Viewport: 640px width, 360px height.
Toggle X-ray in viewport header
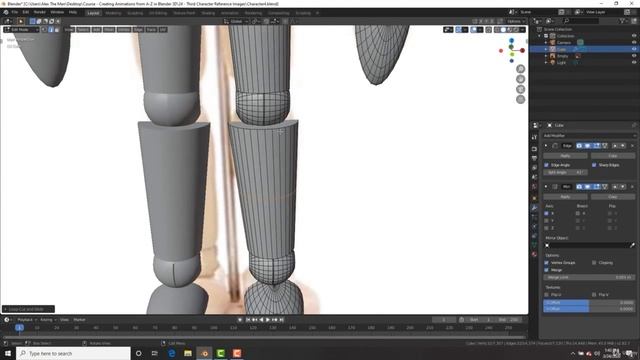(489, 29)
